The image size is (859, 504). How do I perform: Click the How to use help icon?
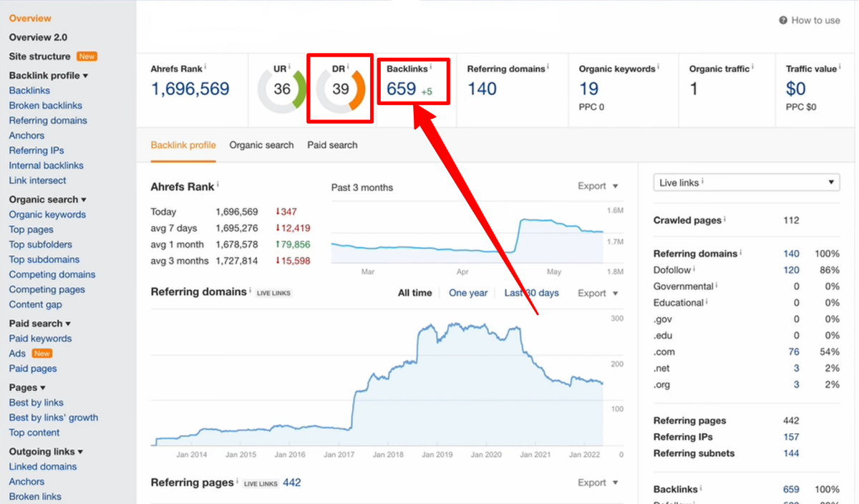click(783, 21)
